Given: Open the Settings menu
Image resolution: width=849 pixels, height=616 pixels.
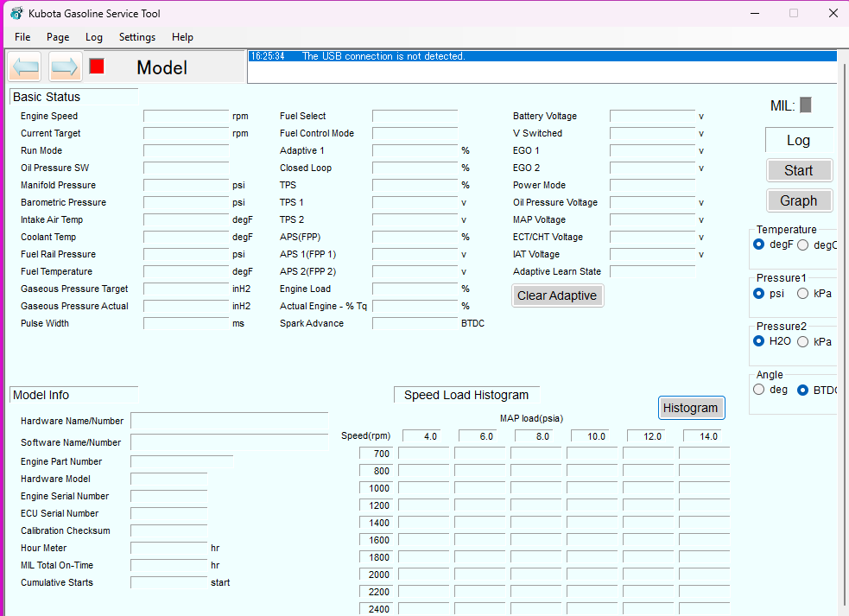Looking at the screenshot, I should point(137,37).
